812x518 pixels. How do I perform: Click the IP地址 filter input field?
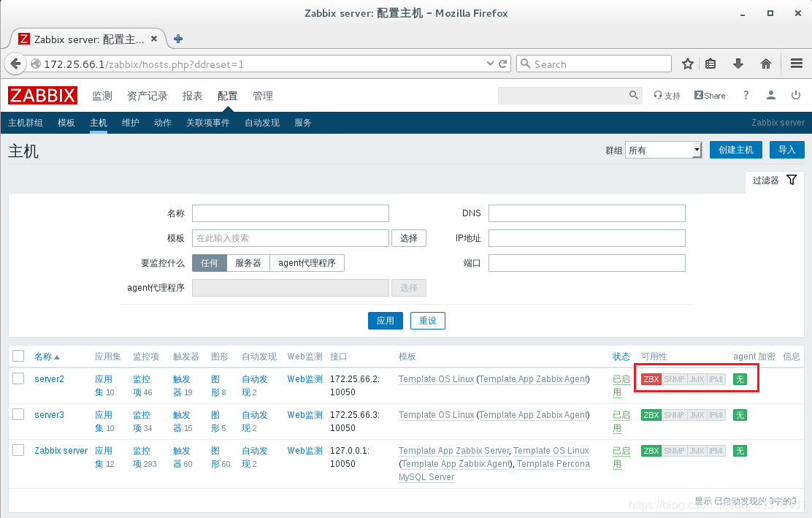pyautogui.click(x=587, y=238)
